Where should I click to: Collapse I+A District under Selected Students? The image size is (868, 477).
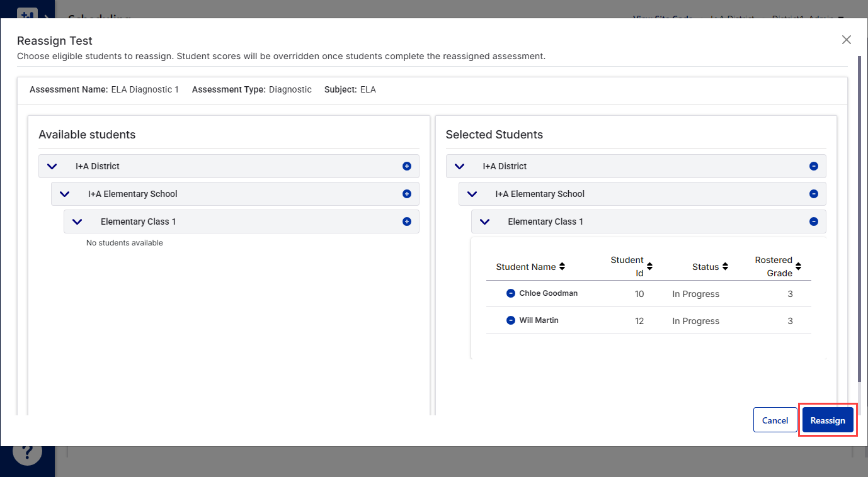[459, 166]
